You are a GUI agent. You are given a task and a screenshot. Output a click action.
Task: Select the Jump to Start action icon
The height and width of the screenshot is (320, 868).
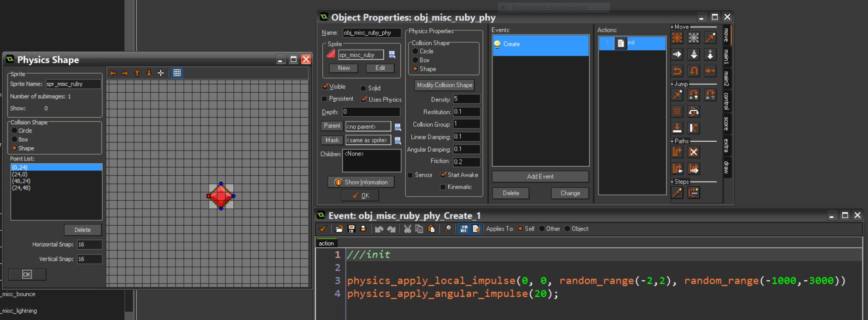coord(694,95)
